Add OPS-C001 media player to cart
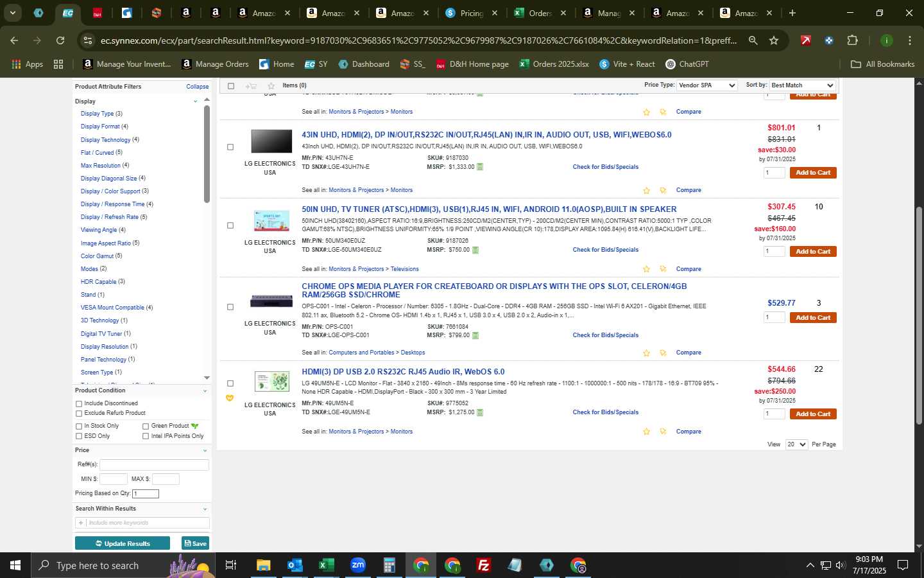Image resolution: width=924 pixels, height=578 pixels. pyautogui.click(x=813, y=318)
